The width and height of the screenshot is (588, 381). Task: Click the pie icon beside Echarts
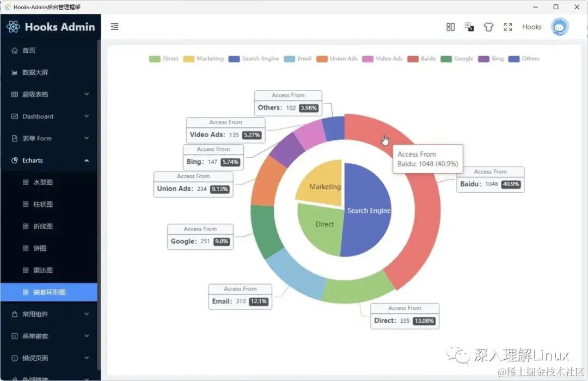(15, 161)
